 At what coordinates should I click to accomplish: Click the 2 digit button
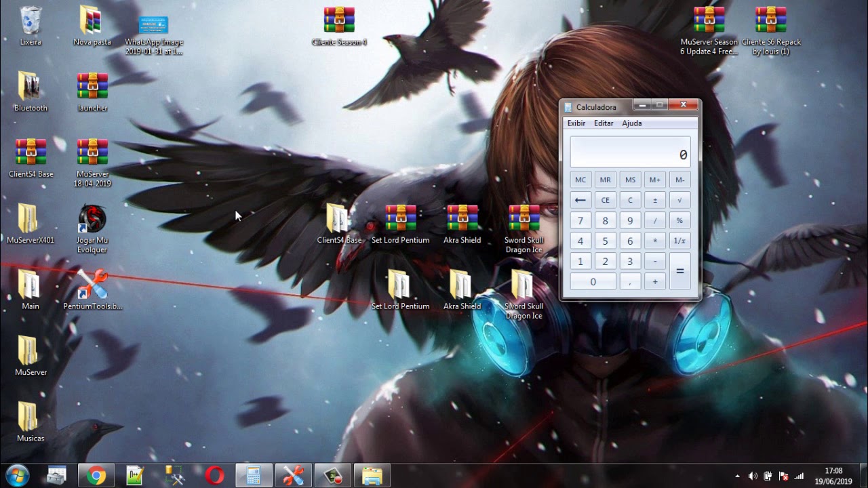click(606, 261)
